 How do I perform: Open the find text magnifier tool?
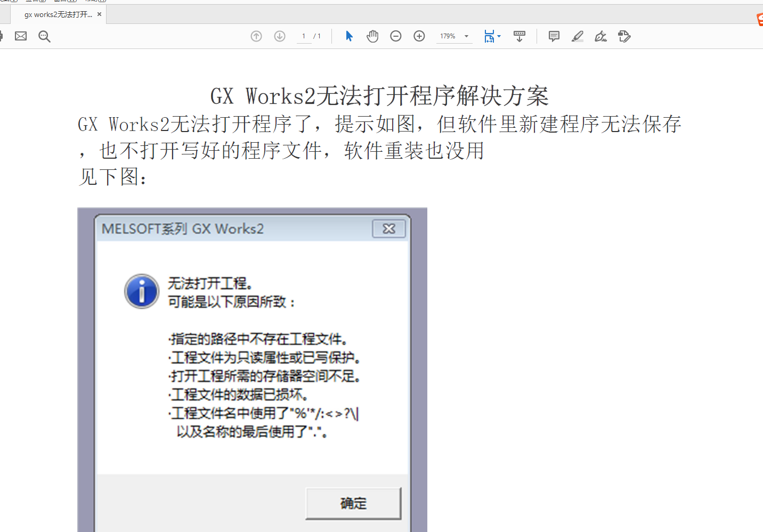click(x=44, y=36)
